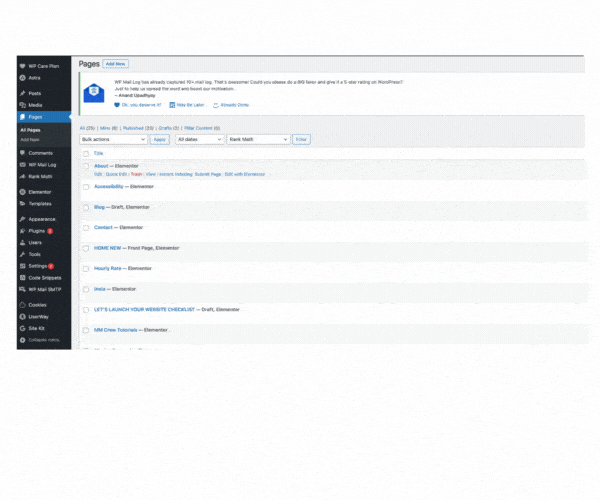The width and height of the screenshot is (600, 500).
Task: Click the Filter button
Action: tap(301, 139)
